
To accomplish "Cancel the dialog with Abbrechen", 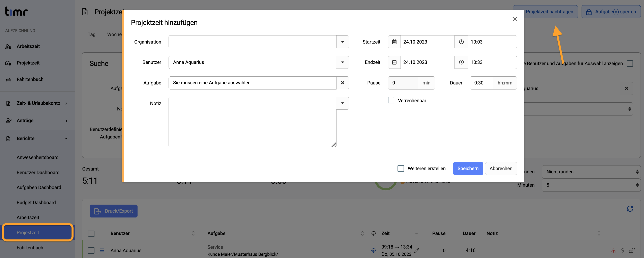I will click(501, 169).
